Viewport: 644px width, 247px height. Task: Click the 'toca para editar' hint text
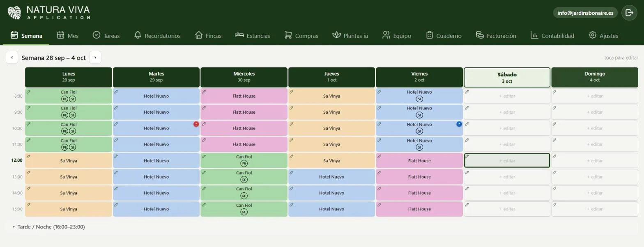coord(621,58)
